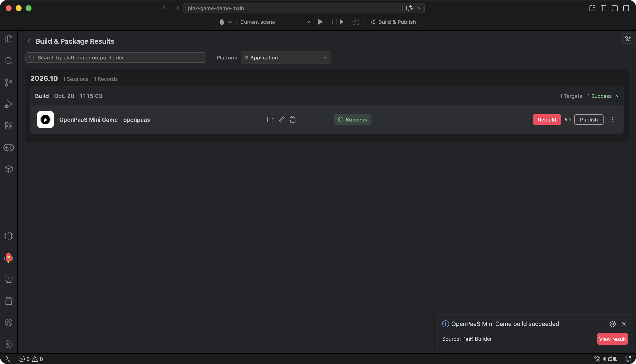
Task: Open the Extensions blocks icon
Action: [8, 126]
